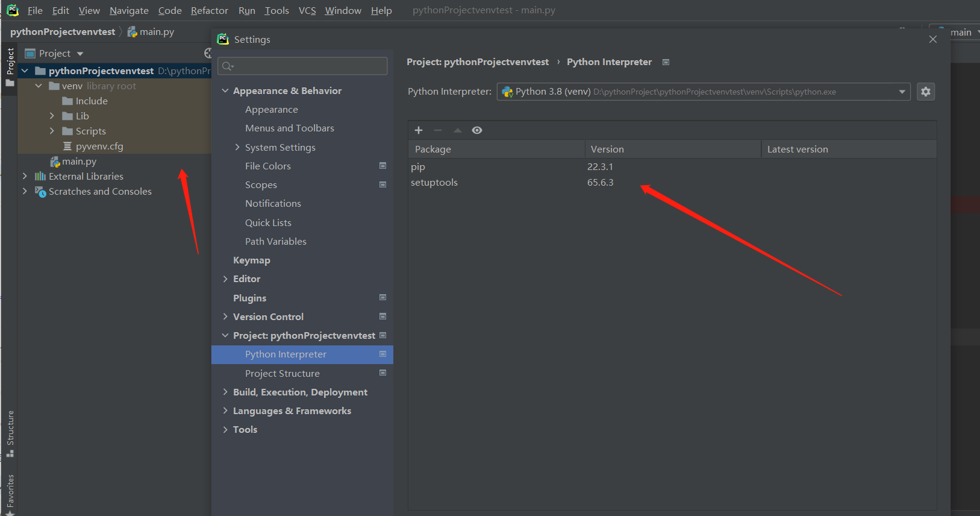This screenshot has height=516, width=980.
Task: Collapse the Project: pythonProjectvenvtest section
Action: point(225,335)
